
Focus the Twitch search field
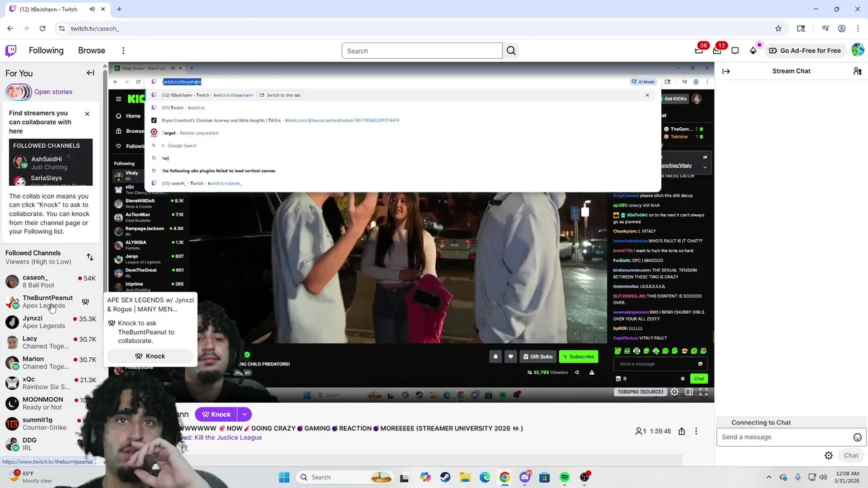tap(422, 51)
